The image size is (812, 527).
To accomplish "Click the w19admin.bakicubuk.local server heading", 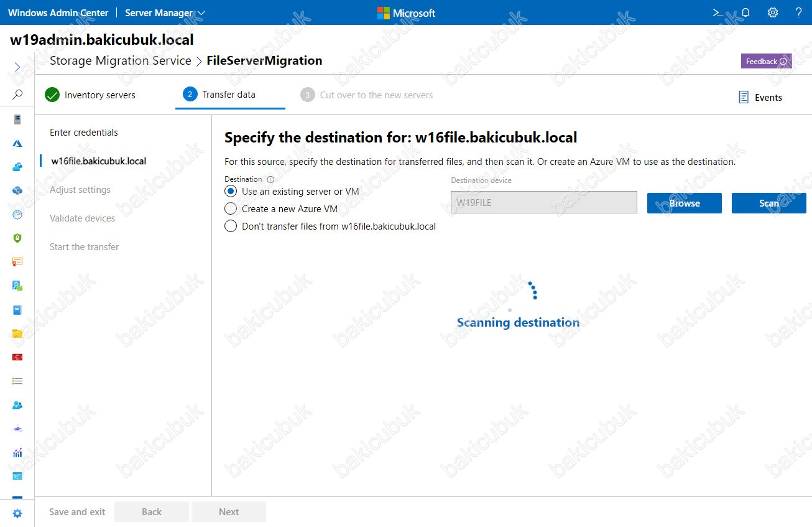I will click(102, 40).
